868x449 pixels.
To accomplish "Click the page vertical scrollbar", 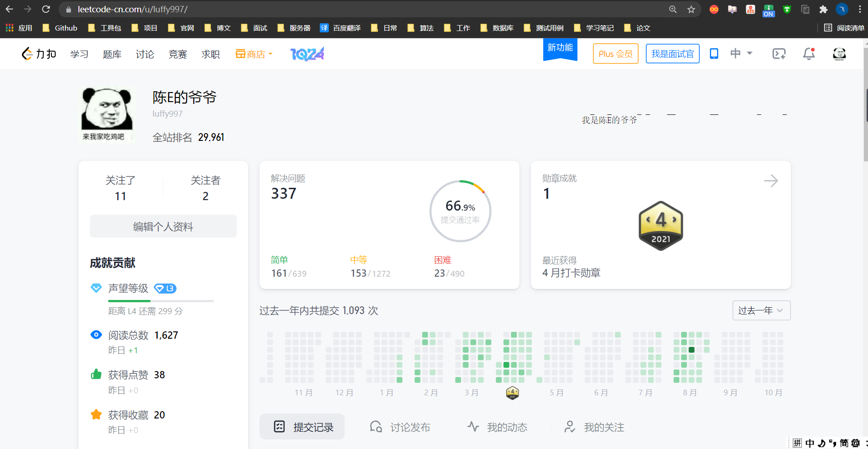I will pos(865,105).
